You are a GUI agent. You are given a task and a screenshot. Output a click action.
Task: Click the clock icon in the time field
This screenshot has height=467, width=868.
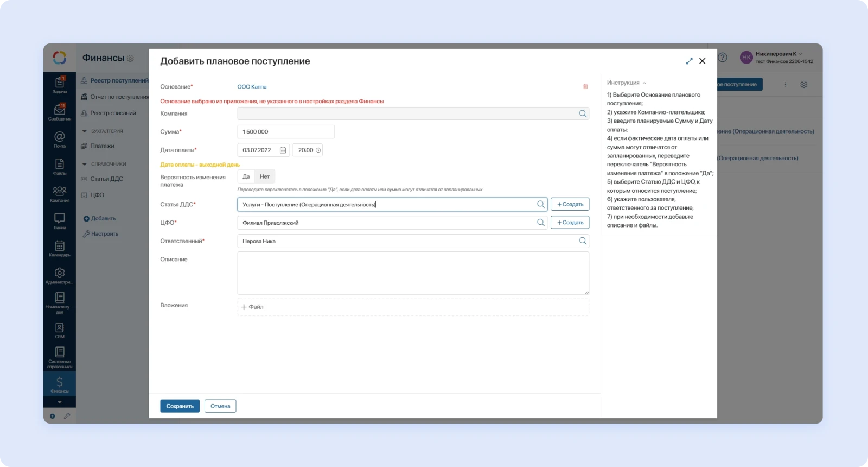pyautogui.click(x=318, y=150)
